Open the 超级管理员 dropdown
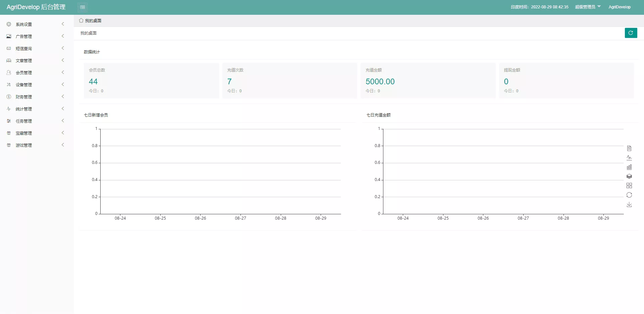 [588, 7]
